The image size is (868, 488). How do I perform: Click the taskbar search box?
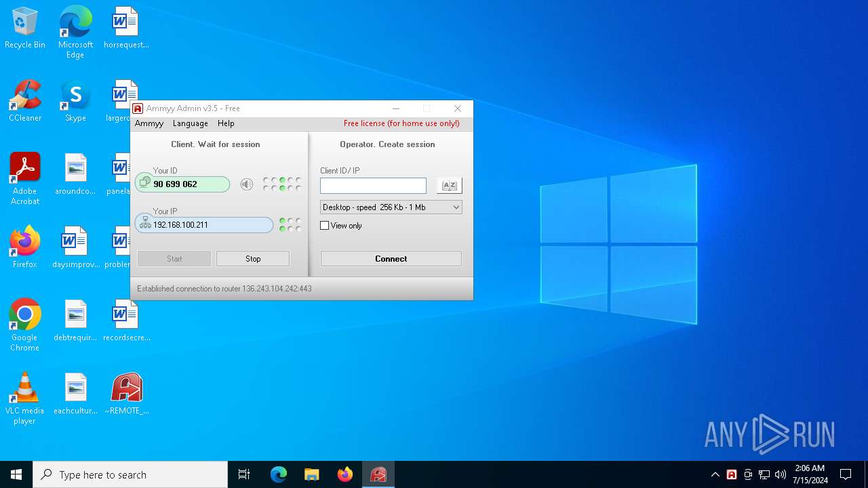[x=130, y=474]
